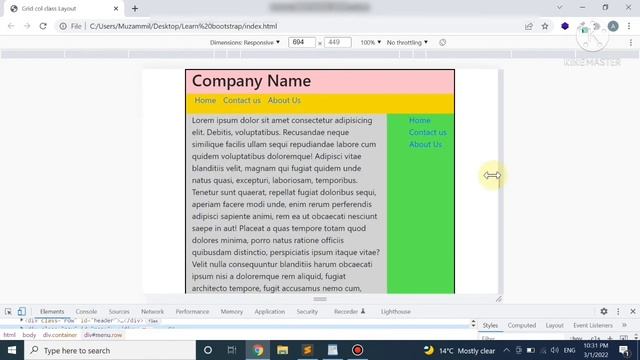This screenshot has width=640, height=360.
Task: Click Home link in the yellow menu bar
Action: [x=205, y=100]
